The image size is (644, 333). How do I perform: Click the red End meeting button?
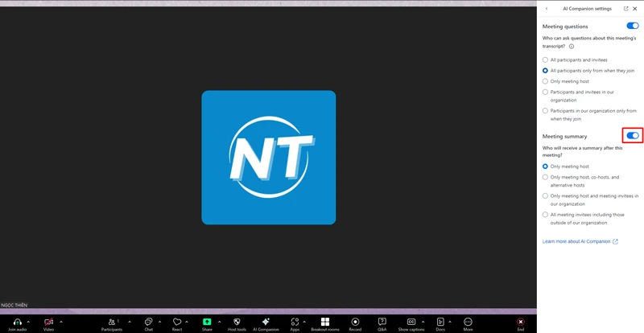(520, 322)
